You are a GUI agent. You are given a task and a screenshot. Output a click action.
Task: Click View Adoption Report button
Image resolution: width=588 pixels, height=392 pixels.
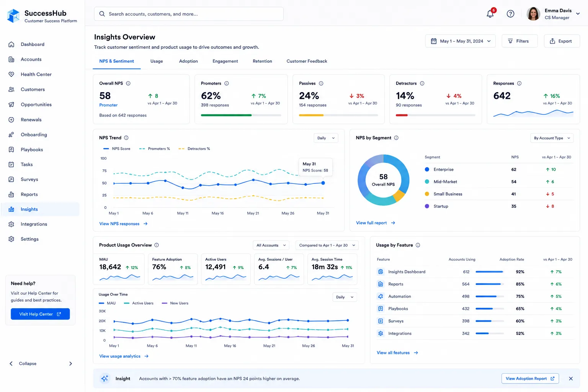(530, 379)
